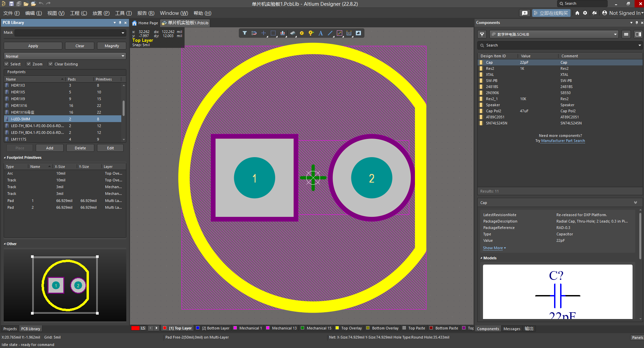Click the Top Overlay yellow color swatch
This screenshot has width=644, height=348.
click(x=337, y=328)
